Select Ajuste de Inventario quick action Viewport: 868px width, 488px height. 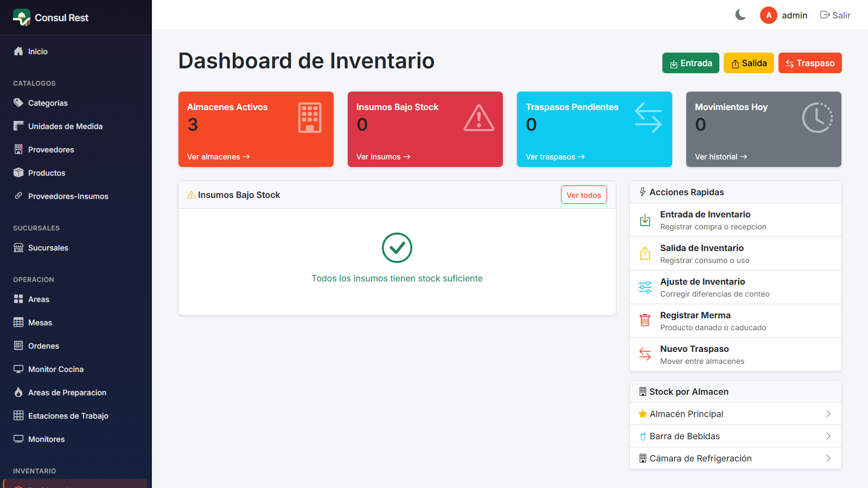tap(736, 287)
